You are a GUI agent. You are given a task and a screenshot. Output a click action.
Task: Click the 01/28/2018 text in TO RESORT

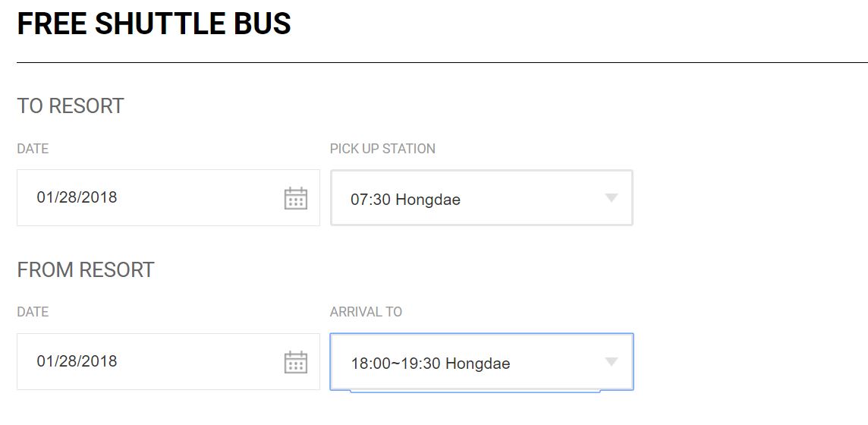coord(77,197)
